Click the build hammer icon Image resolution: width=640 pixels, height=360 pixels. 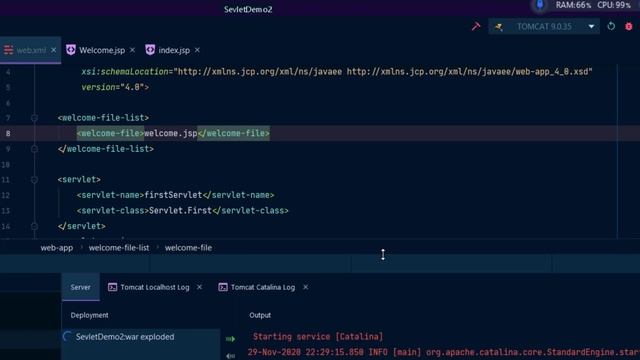click(x=476, y=27)
